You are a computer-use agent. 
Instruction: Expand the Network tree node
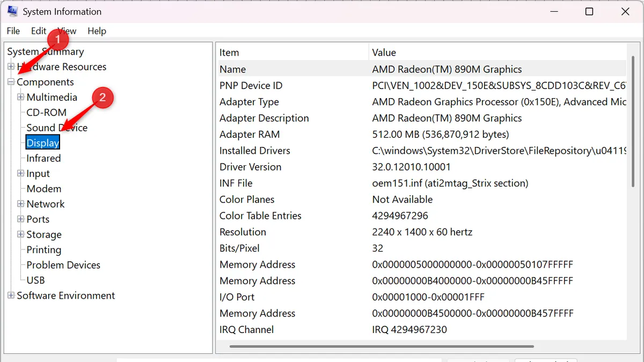20,204
